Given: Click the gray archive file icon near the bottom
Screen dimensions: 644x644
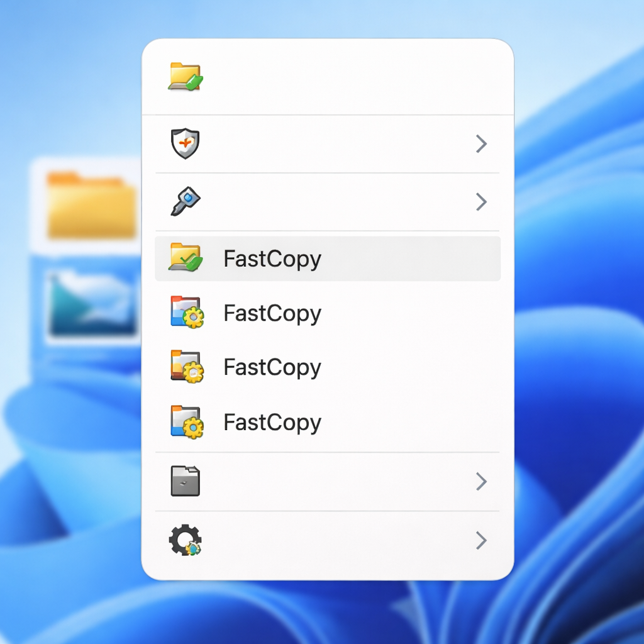Looking at the screenshot, I should coord(185,481).
